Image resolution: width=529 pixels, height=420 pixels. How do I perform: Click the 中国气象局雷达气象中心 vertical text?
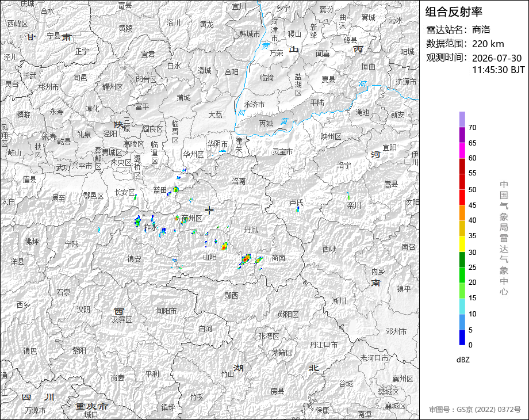[504, 238]
